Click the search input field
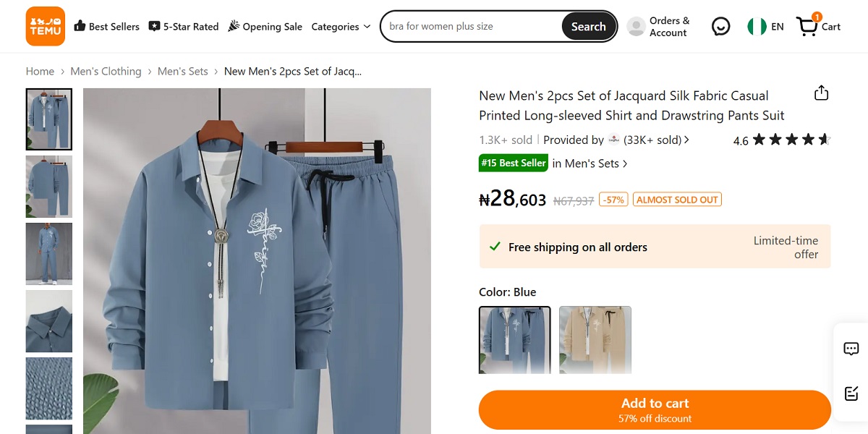The height and width of the screenshot is (434, 868). 470,27
